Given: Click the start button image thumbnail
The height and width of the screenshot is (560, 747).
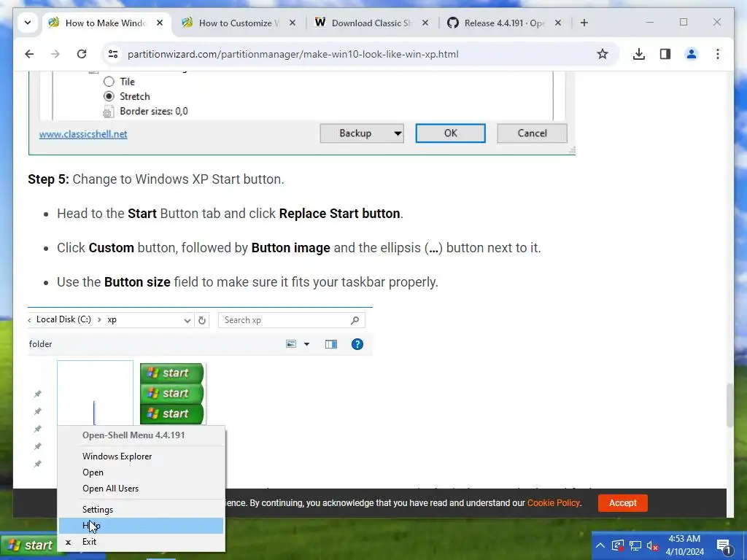Looking at the screenshot, I should (x=172, y=393).
